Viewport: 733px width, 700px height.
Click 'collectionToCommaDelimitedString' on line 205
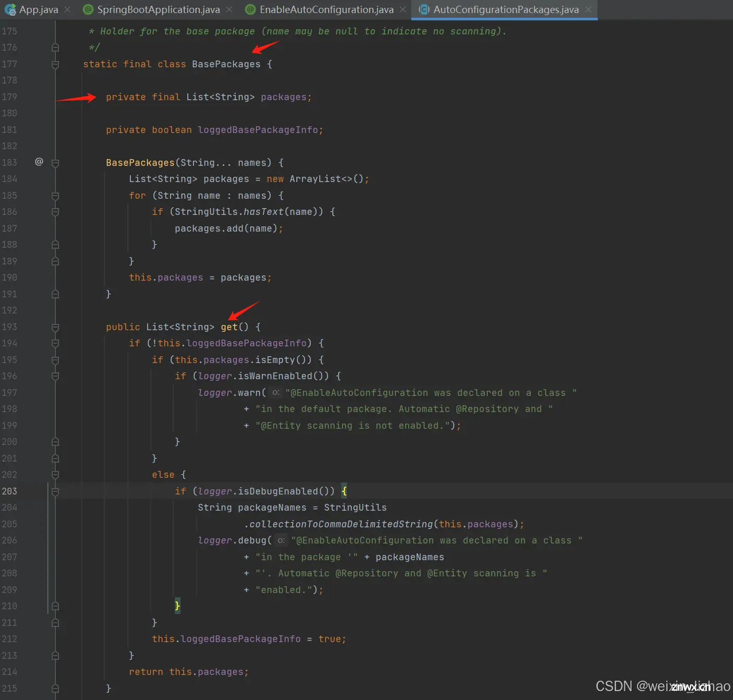point(341,524)
